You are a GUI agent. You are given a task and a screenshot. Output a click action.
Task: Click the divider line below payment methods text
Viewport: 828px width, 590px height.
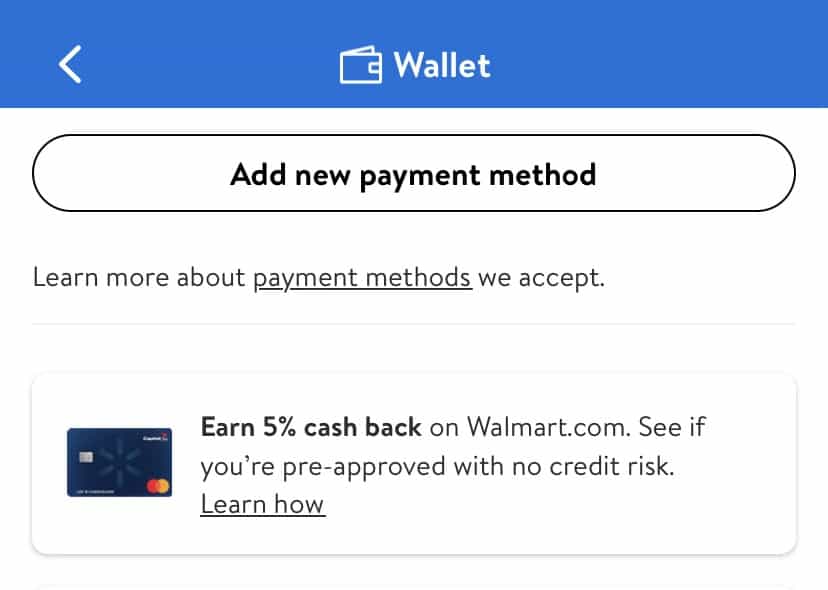[414, 324]
